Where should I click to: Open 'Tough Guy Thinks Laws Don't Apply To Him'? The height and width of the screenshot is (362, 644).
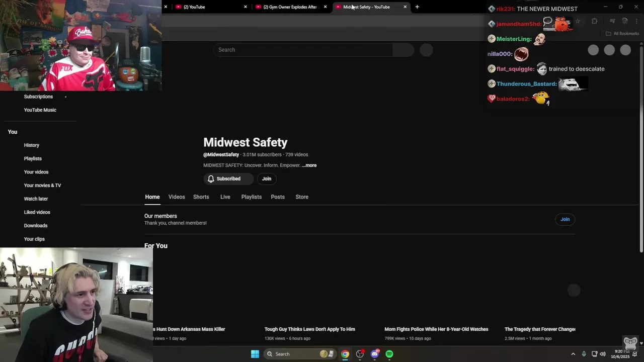pos(310,329)
